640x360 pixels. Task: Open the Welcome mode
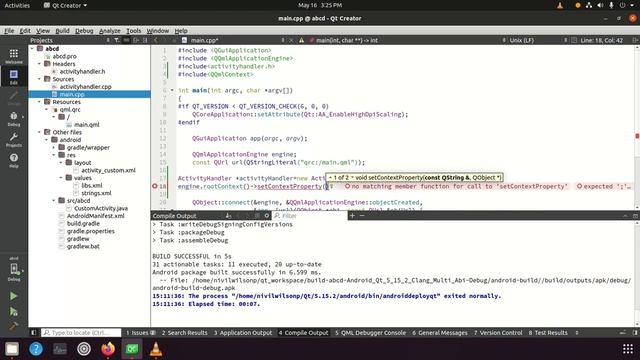click(x=14, y=56)
